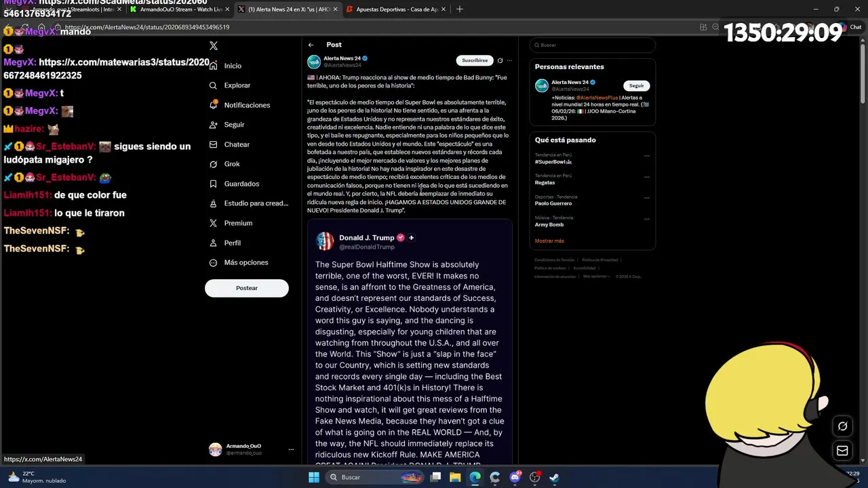Click the Trump avatar in quoted post
868x488 pixels.
tap(325, 241)
